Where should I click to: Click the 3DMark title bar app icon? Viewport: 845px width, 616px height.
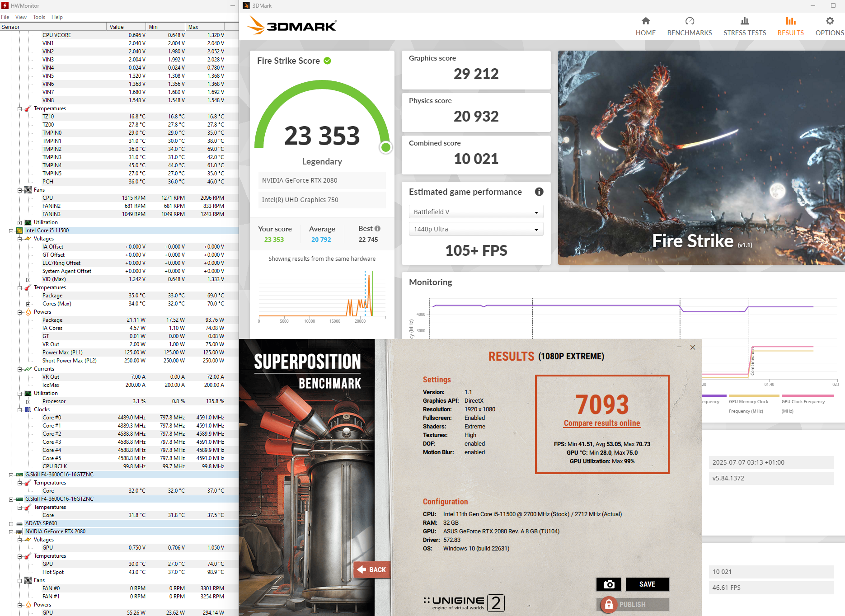(x=246, y=5)
